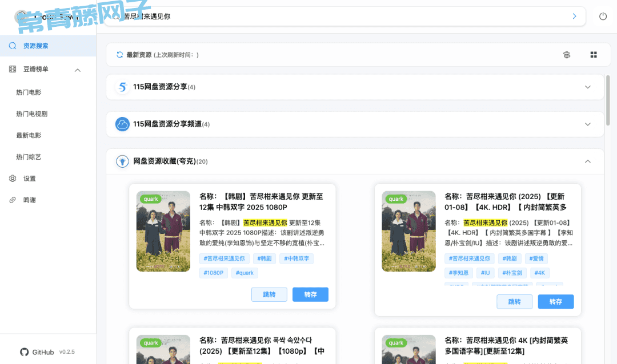
Task: Click 转存 on the 4K. HDR card
Action: 556,301
